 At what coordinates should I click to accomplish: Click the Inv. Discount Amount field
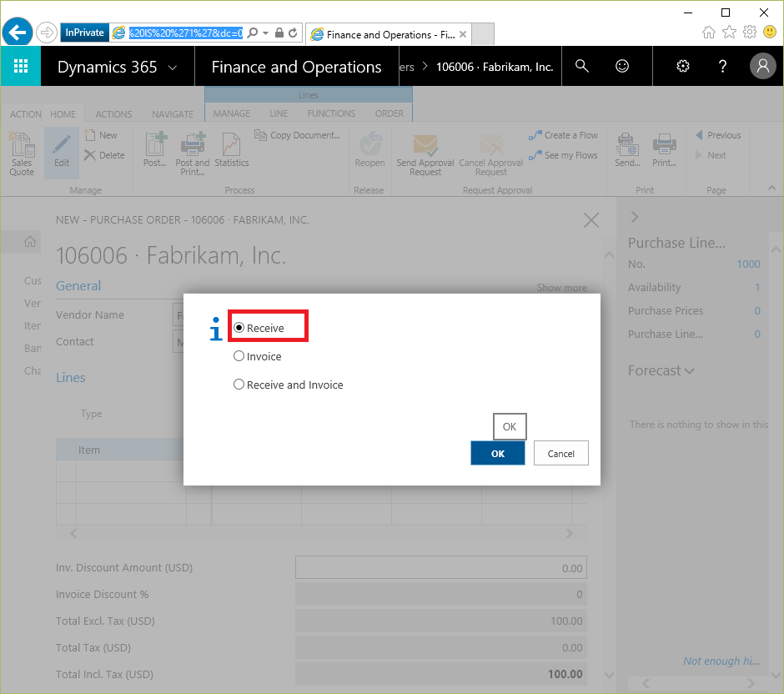(x=440, y=567)
